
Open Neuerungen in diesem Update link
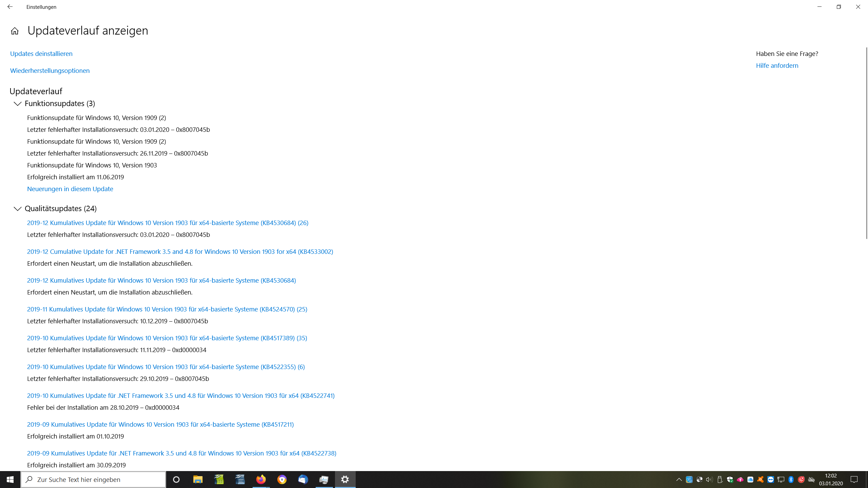coord(70,189)
